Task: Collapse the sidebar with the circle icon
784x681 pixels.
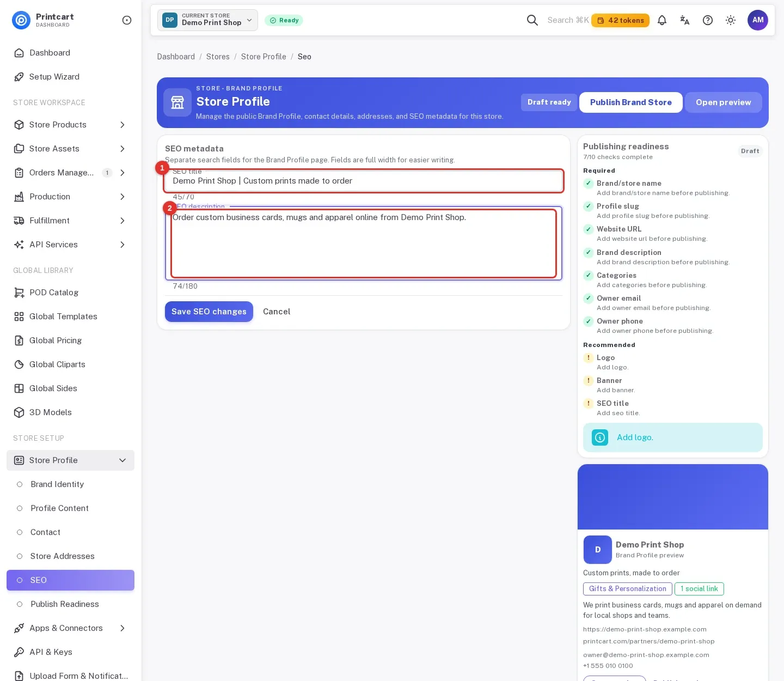Action: 127,20
